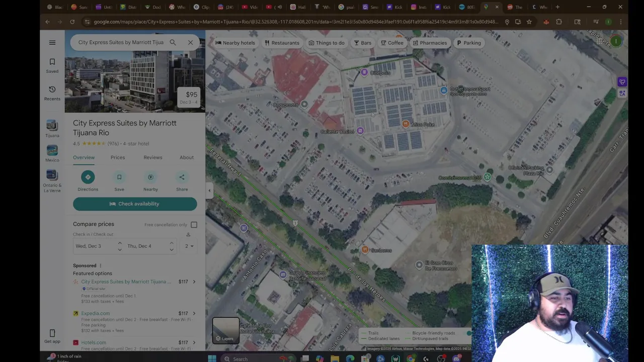Screen dimensions: 644x362
Task: Filter map by Coffee chip
Action: 392,43
